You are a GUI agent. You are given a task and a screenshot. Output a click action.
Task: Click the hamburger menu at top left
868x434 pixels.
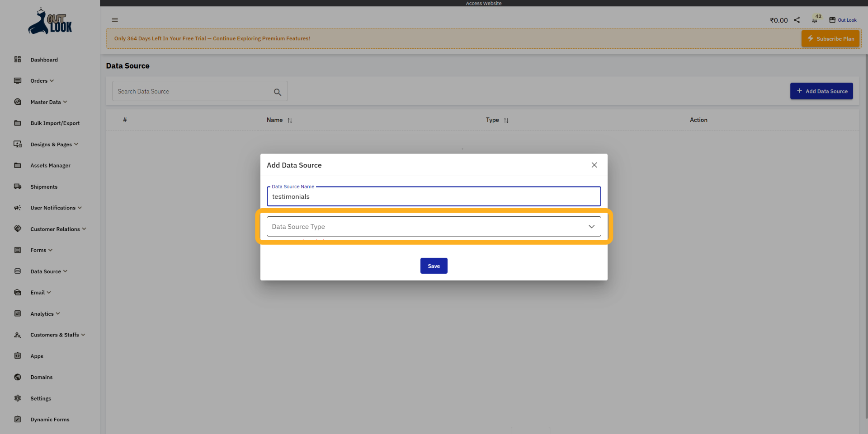pyautogui.click(x=114, y=19)
